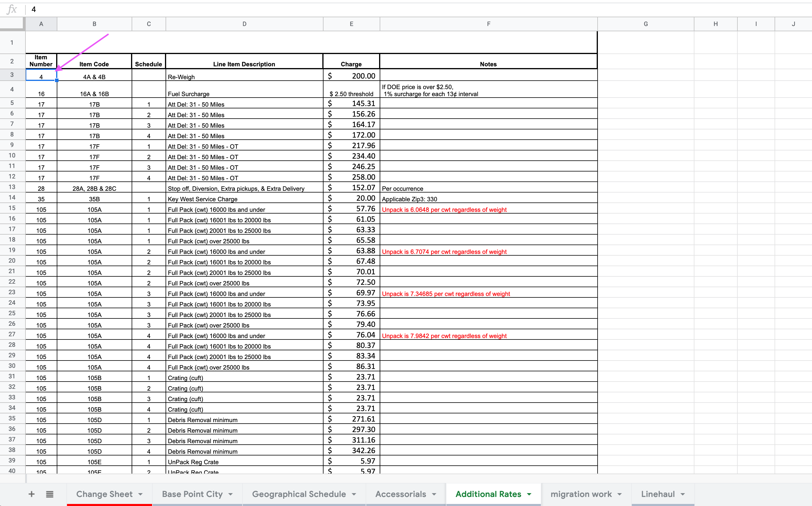Screen dimensions: 812x506
Task: Click the select-all corner box above row numbers
Action: [x=12, y=24]
